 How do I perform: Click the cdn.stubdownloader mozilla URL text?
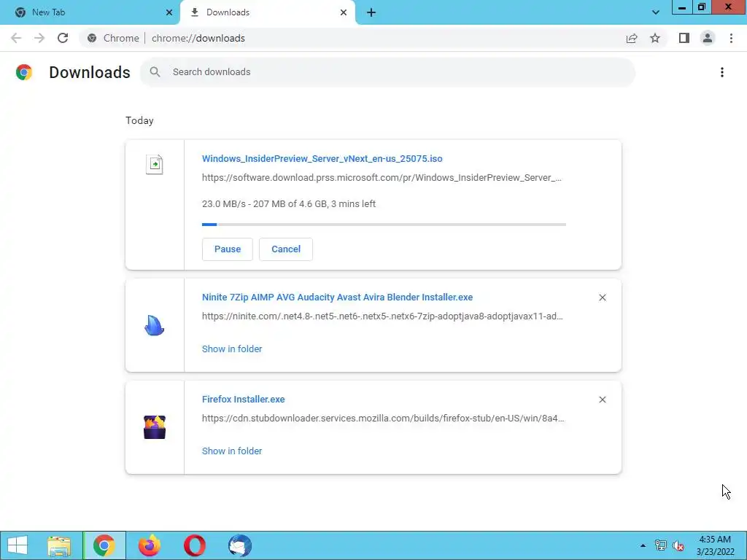pyautogui.click(x=383, y=418)
